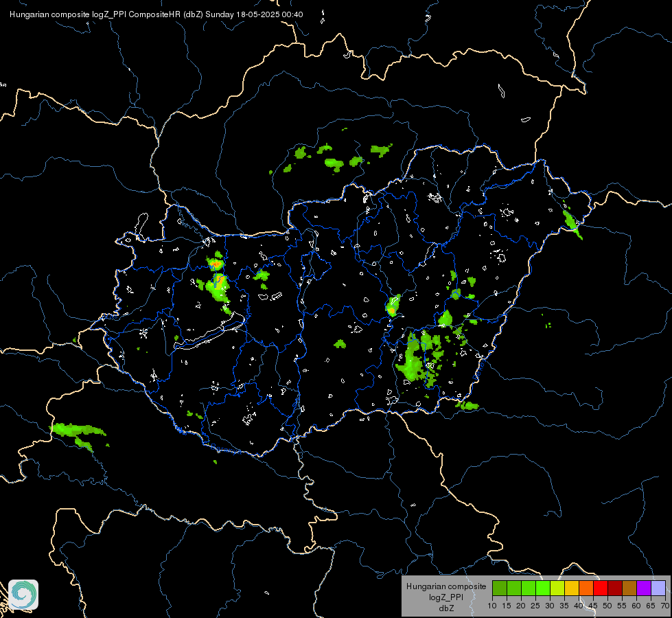672x618 pixels.
Task: Click the 'Sunday 18-05-2025 00:40' timestamp
Action: pos(254,14)
